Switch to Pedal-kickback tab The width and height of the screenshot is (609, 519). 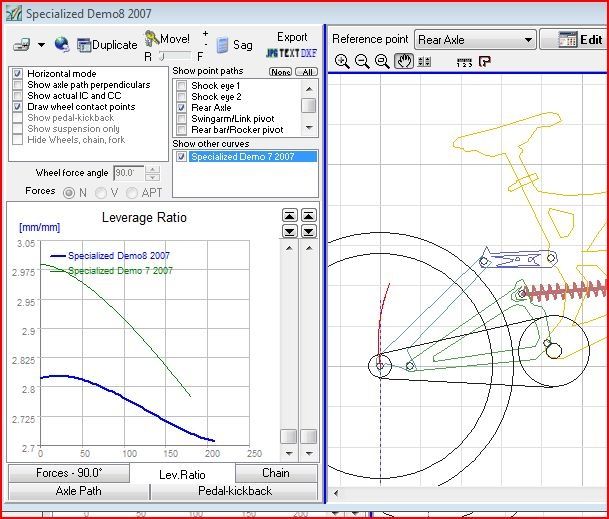(235, 491)
